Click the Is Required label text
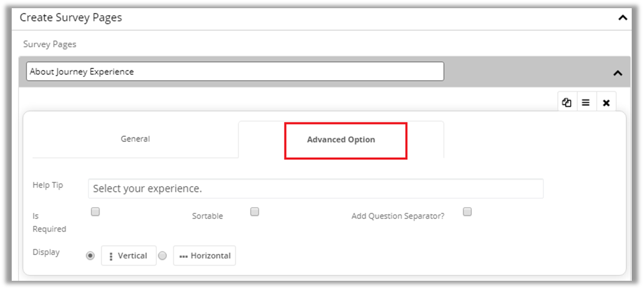The height and width of the screenshot is (289, 644). click(49, 222)
